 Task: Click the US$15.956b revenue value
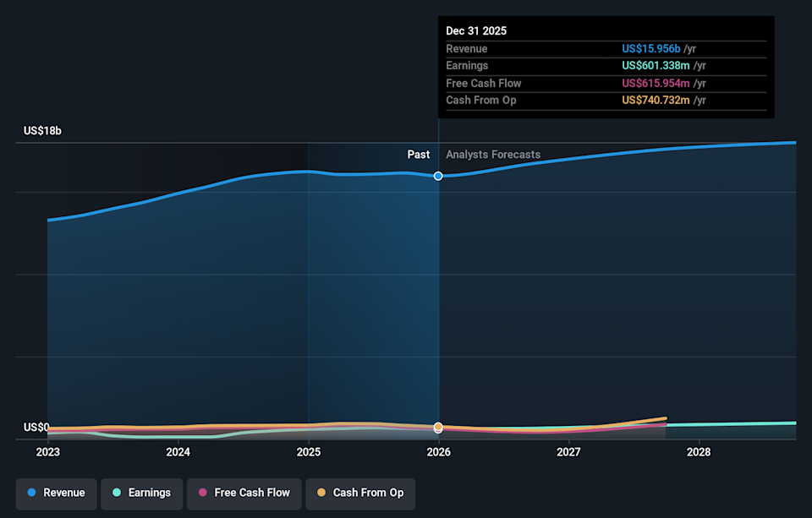[x=650, y=48]
